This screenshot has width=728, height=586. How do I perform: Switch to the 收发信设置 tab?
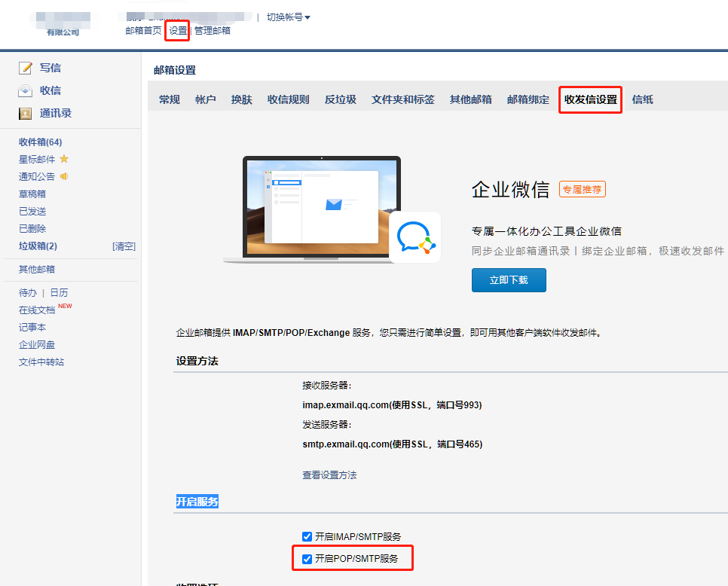pos(590,99)
